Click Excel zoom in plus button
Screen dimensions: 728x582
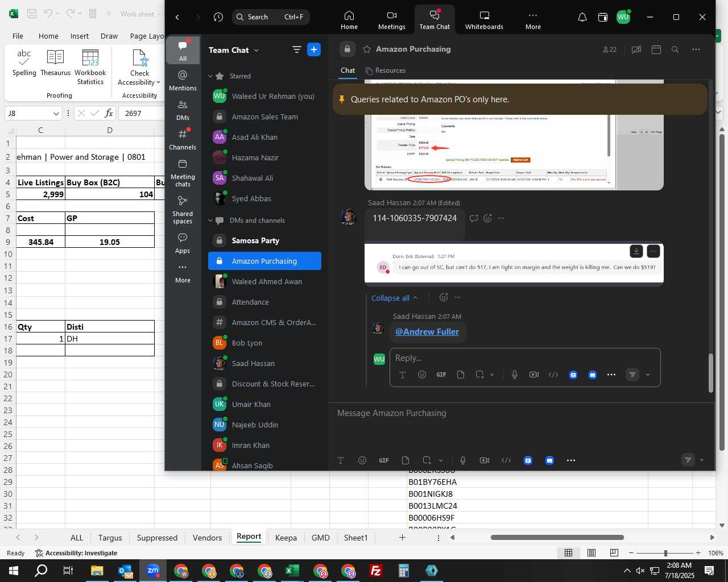click(x=698, y=553)
